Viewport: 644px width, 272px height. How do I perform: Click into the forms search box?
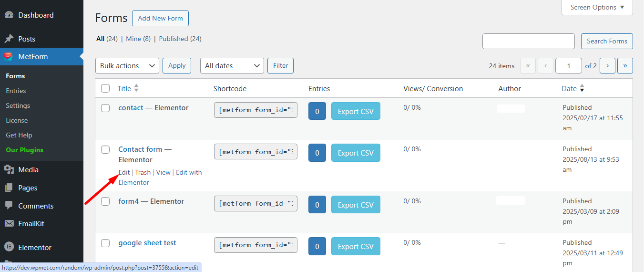click(529, 41)
